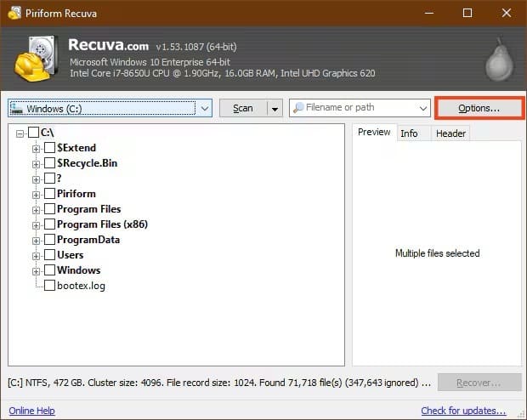Minimize the Recuva window
Image resolution: width=527 pixels, height=420 pixels.
pos(429,13)
